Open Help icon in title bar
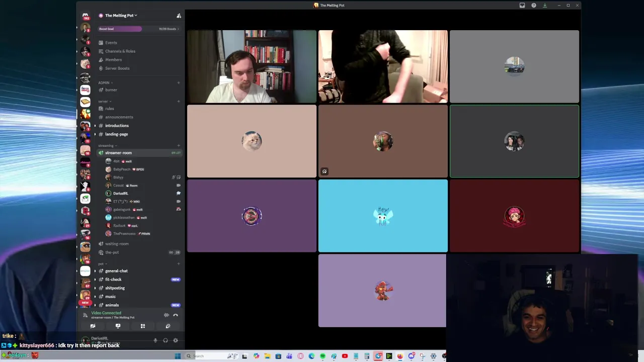This screenshot has width=644, height=362. [534, 6]
